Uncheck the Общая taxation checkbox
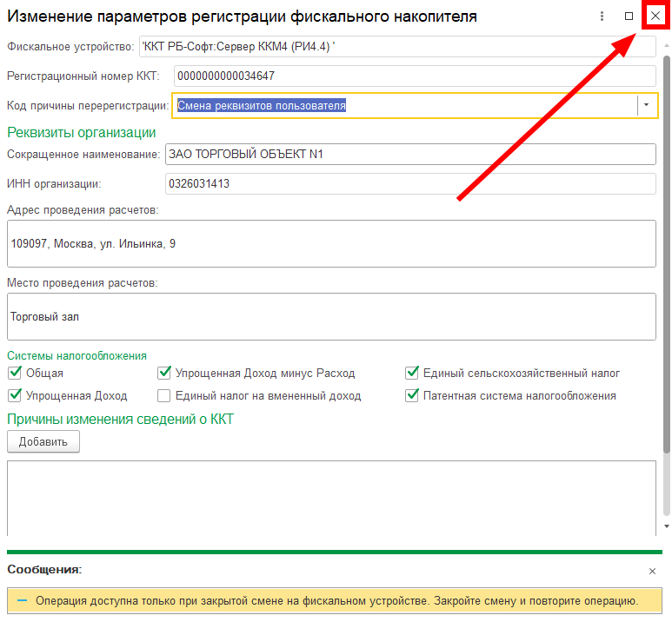Screen dimensions: 672x622 pyautogui.click(x=14, y=374)
